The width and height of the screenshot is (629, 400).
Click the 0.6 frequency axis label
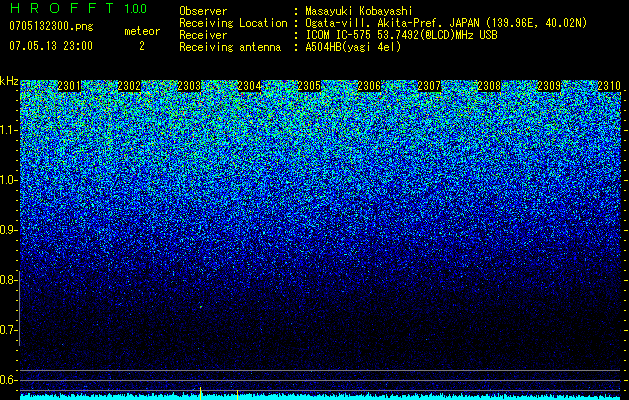pyautogui.click(x=8, y=380)
